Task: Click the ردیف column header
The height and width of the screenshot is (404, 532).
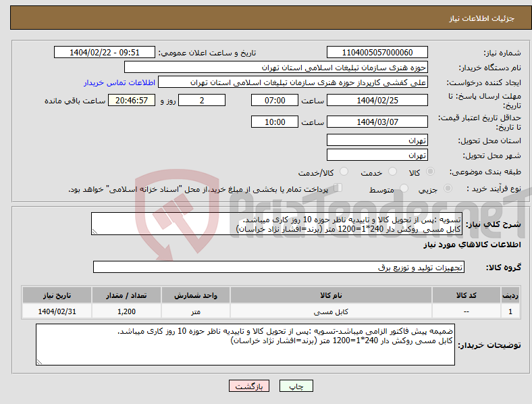Action: coord(510,295)
